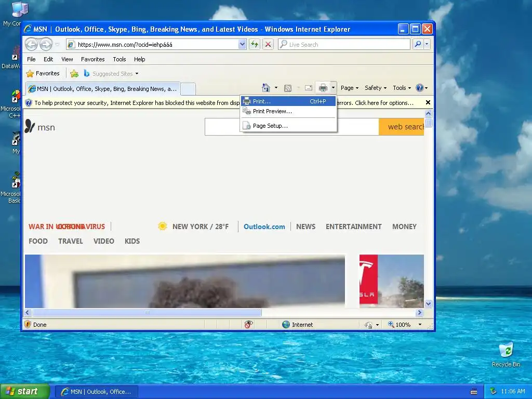532x399 pixels.
Task: Open the VIDEO section link
Action: [x=104, y=241]
